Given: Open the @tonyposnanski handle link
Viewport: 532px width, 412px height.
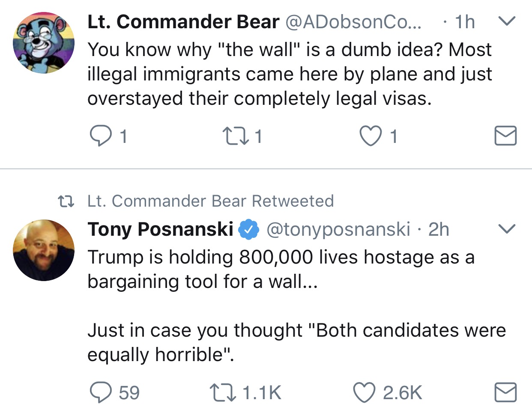Looking at the screenshot, I should [338, 230].
